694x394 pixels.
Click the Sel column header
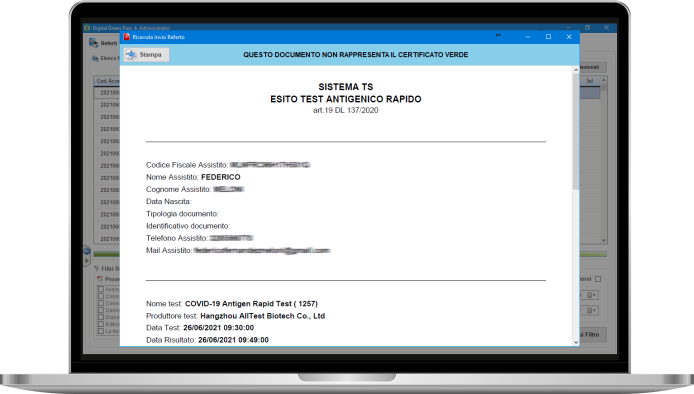(590, 81)
